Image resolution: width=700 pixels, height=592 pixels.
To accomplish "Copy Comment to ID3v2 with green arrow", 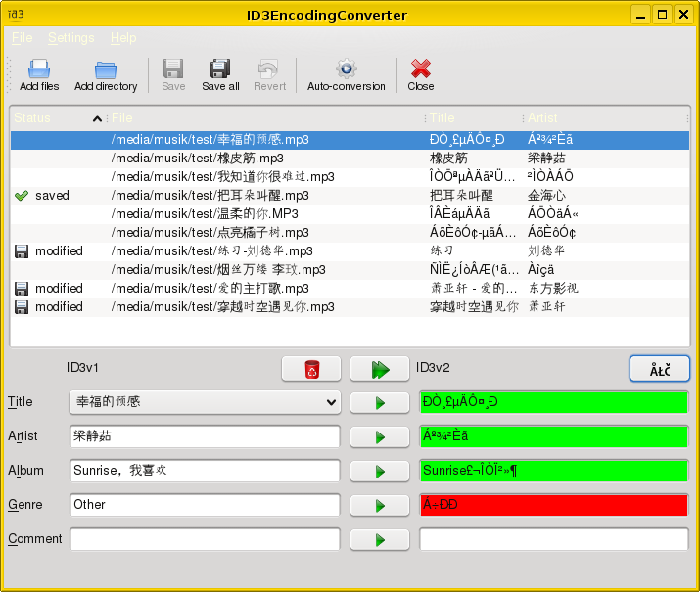I will (x=380, y=540).
